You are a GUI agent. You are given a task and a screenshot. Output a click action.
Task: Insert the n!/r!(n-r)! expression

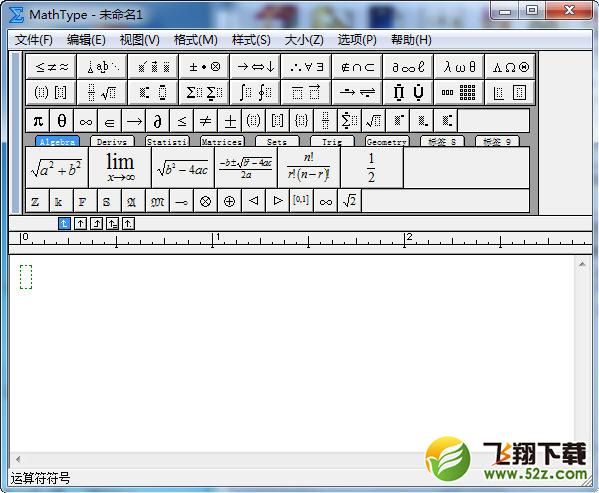click(309, 167)
